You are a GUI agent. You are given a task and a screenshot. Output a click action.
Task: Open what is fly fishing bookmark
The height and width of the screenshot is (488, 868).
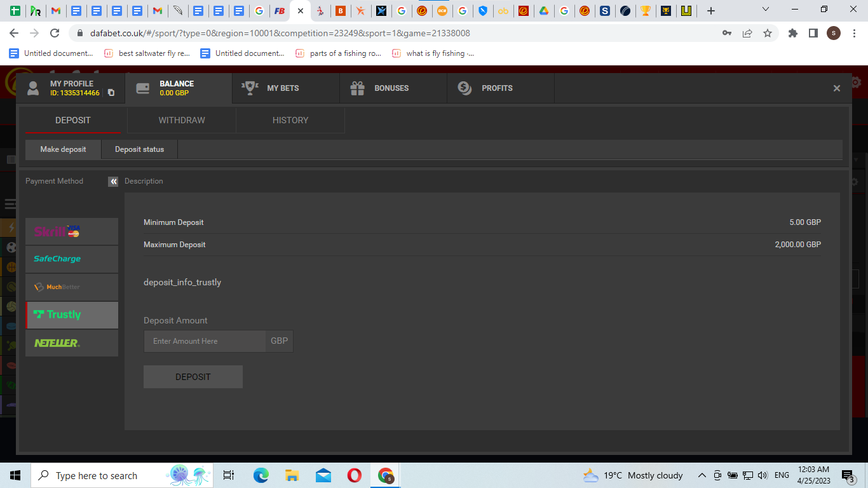(x=433, y=53)
